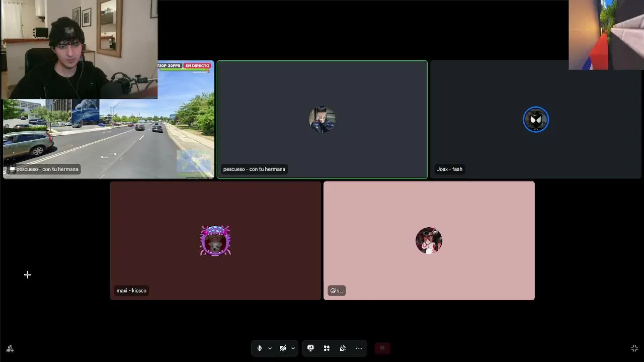Click the red disconnect call button
644x362 pixels.
click(382, 348)
